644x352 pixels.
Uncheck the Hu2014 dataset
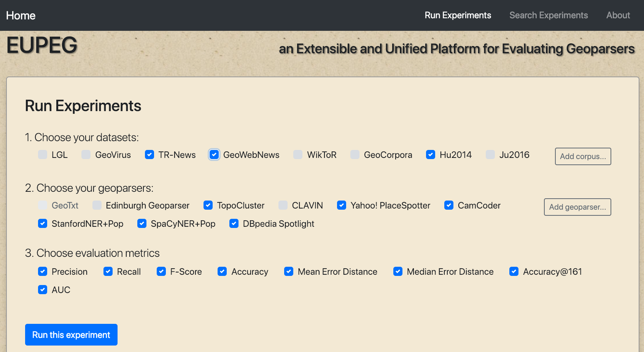click(431, 154)
